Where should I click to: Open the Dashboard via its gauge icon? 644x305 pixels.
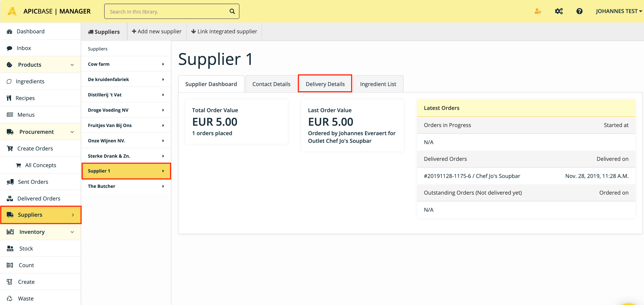tap(9, 31)
